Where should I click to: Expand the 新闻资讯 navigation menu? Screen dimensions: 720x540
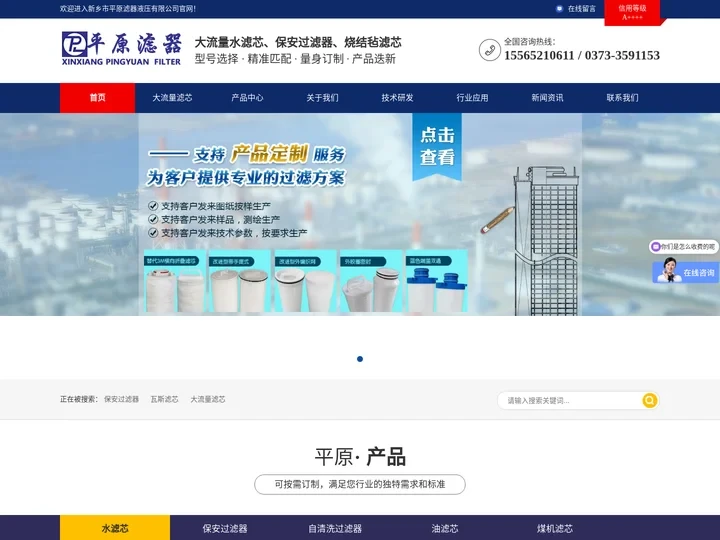pyautogui.click(x=547, y=98)
